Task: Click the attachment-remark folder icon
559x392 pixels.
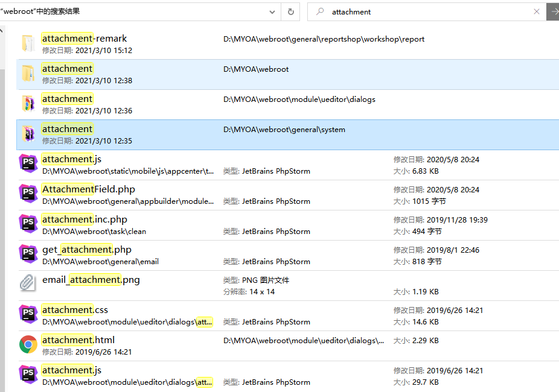Action: [x=28, y=43]
